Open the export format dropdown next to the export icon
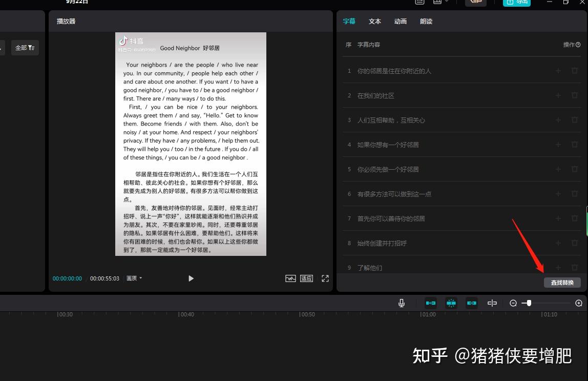 (x=445, y=2)
